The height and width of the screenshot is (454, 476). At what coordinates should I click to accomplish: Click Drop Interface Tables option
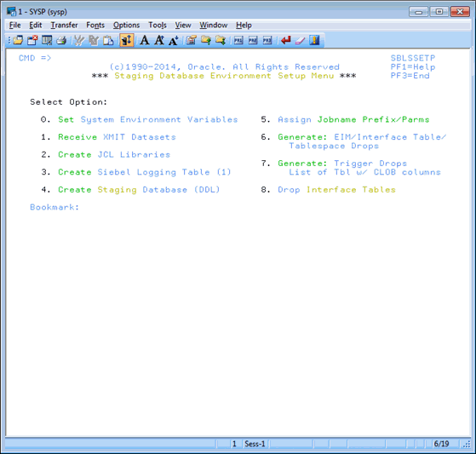point(337,190)
